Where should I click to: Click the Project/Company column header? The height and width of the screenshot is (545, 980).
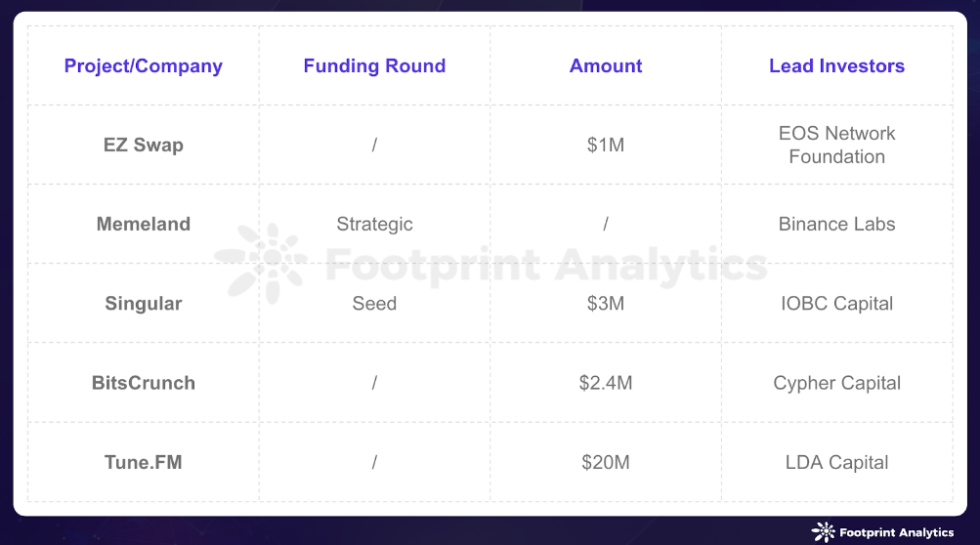click(143, 65)
